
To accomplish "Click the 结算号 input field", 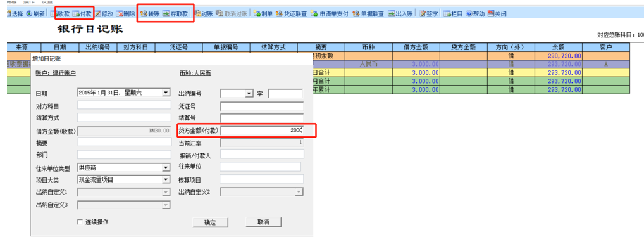I will pyautogui.click(x=262, y=118).
